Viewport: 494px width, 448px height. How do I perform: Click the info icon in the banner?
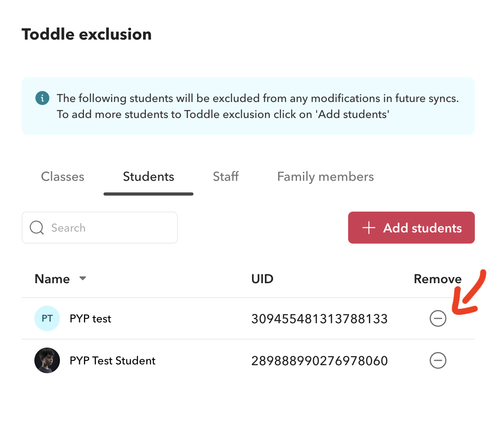[42, 98]
